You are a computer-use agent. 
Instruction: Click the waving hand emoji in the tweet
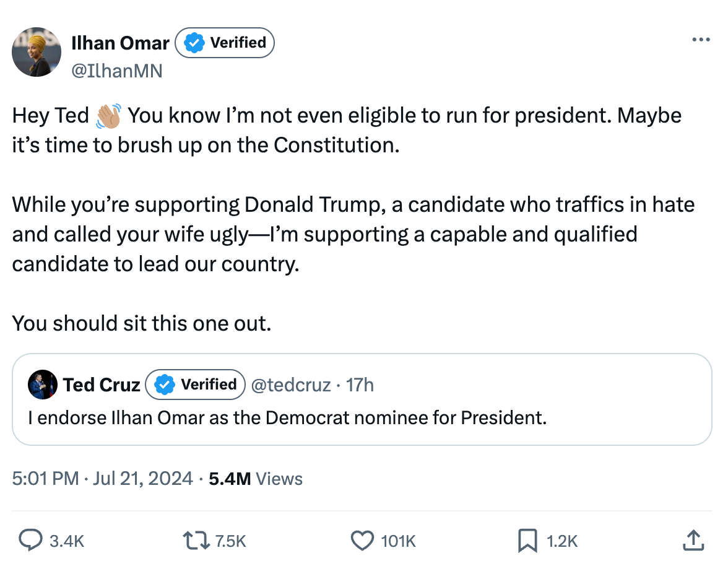click(x=108, y=115)
